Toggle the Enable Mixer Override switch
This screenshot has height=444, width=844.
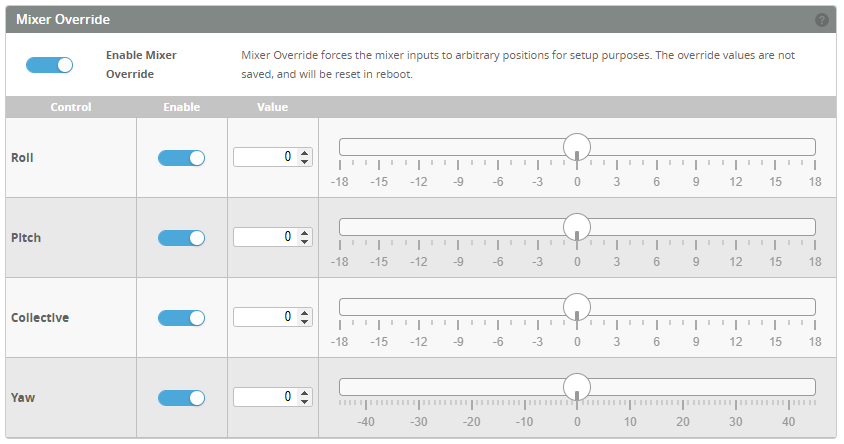tap(50, 65)
